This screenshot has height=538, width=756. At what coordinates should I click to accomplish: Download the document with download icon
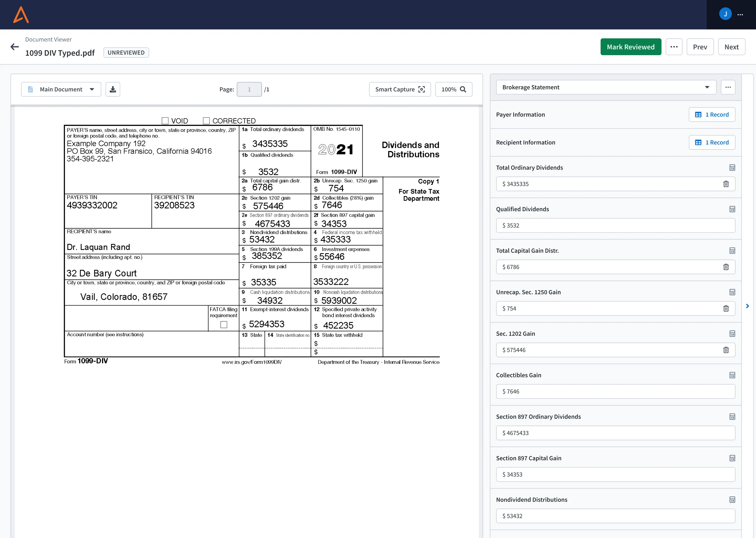click(x=113, y=89)
